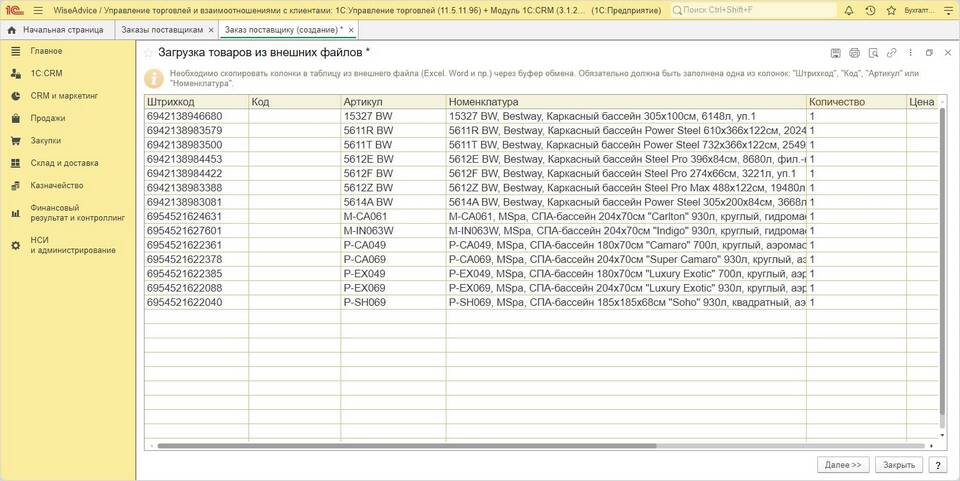960x481 pixels.
Task: Open НСИ и администрирование gear icon
Action: pos(16,245)
